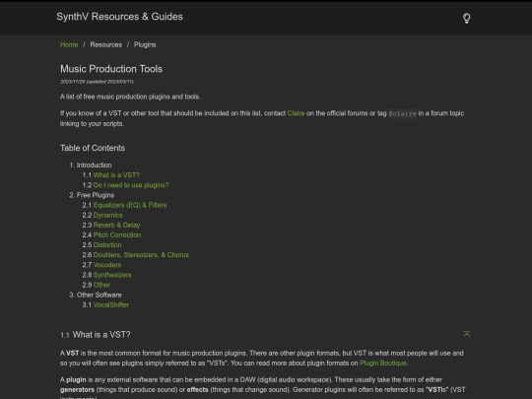Open the Distortion section link
The image size is (532, 399).
107,245
